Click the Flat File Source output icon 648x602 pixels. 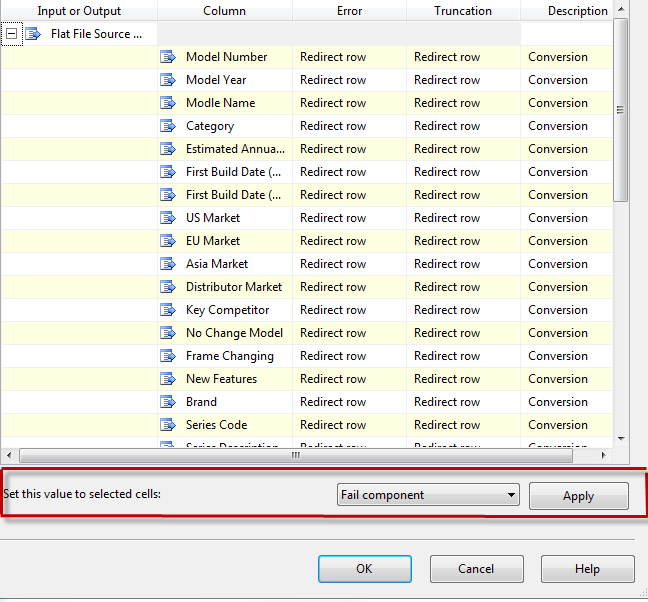[x=33, y=33]
